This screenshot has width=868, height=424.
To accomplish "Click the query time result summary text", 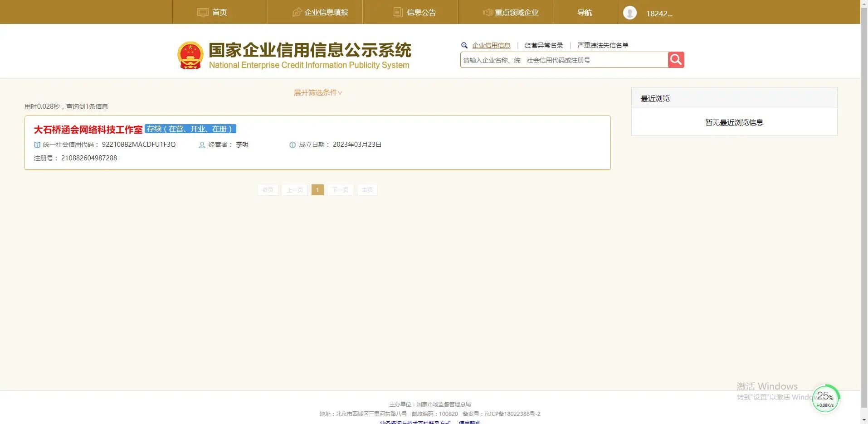I will pos(66,106).
